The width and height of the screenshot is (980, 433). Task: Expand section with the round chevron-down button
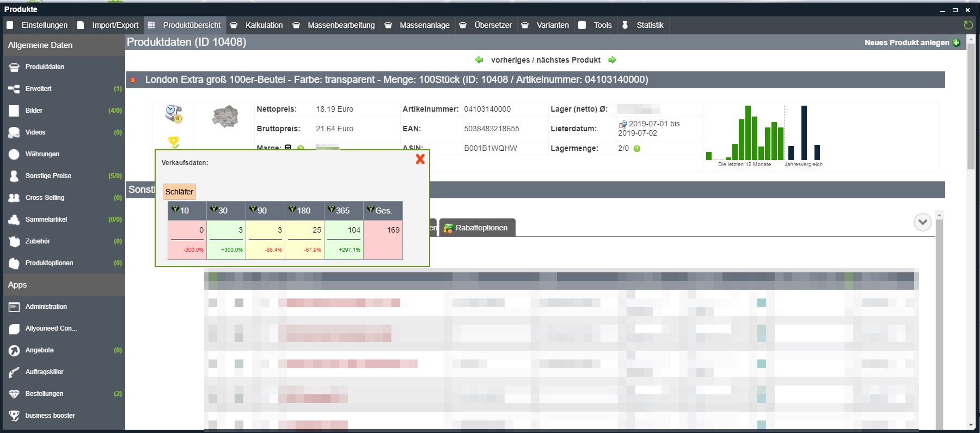coord(922,222)
